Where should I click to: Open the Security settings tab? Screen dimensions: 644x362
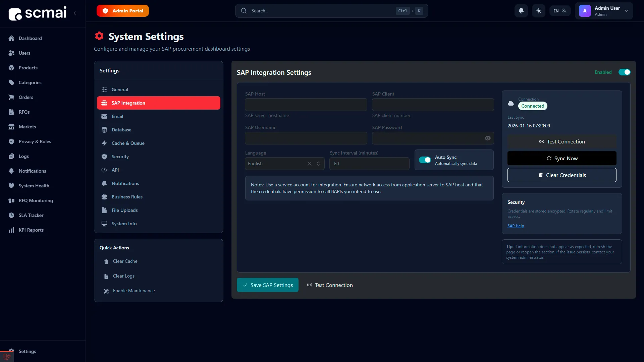click(x=158, y=157)
